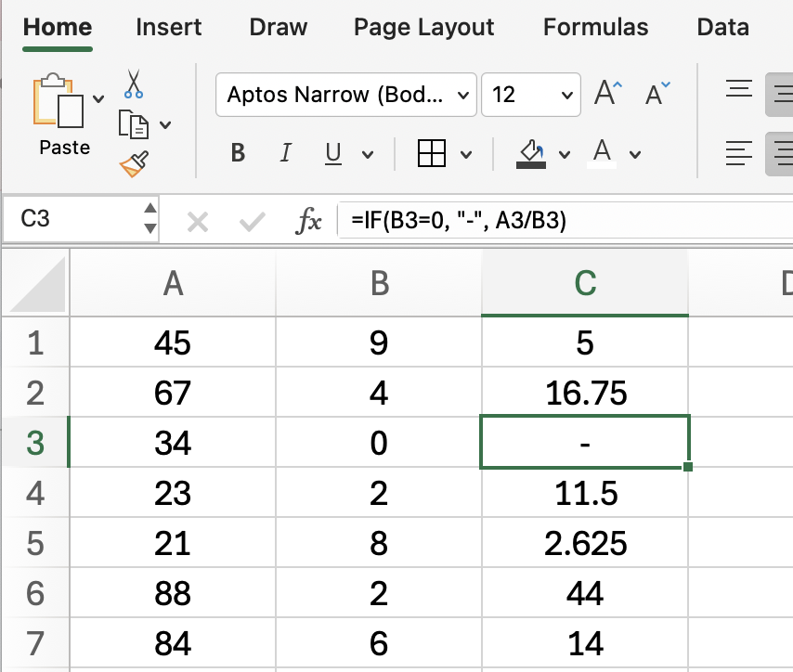Open the Paste options arrow
Image resolution: width=793 pixels, height=672 pixels.
click(x=99, y=98)
